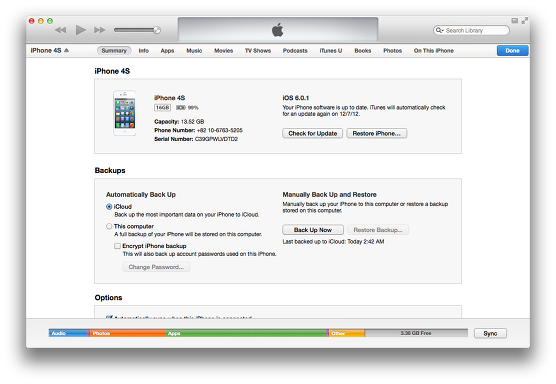The image size is (556, 384).
Task: Toggle automatically sync checkbox in Options
Action: pyautogui.click(x=109, y=317)
